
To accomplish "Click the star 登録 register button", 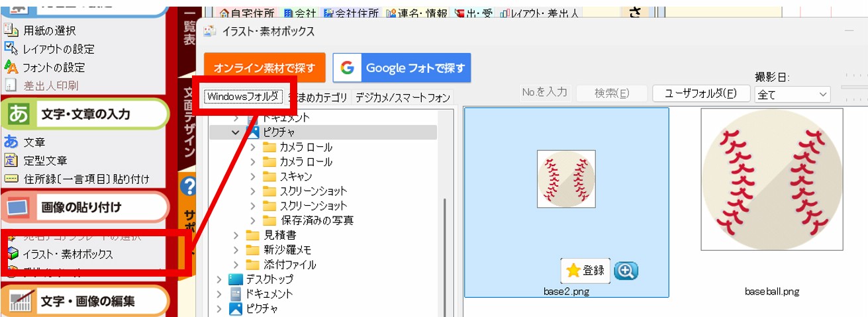I will pyautogui.click(x=585, y=270).
